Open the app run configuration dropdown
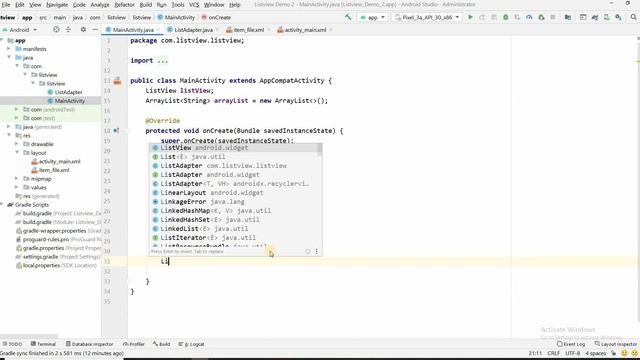The width and height of the screenshot is (640, 360). click(x=373, y=18)
